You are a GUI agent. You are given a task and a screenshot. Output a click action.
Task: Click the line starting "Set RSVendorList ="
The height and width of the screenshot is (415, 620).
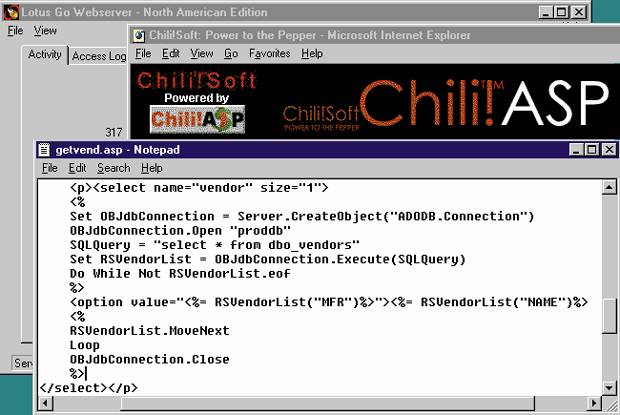[268, 259]
